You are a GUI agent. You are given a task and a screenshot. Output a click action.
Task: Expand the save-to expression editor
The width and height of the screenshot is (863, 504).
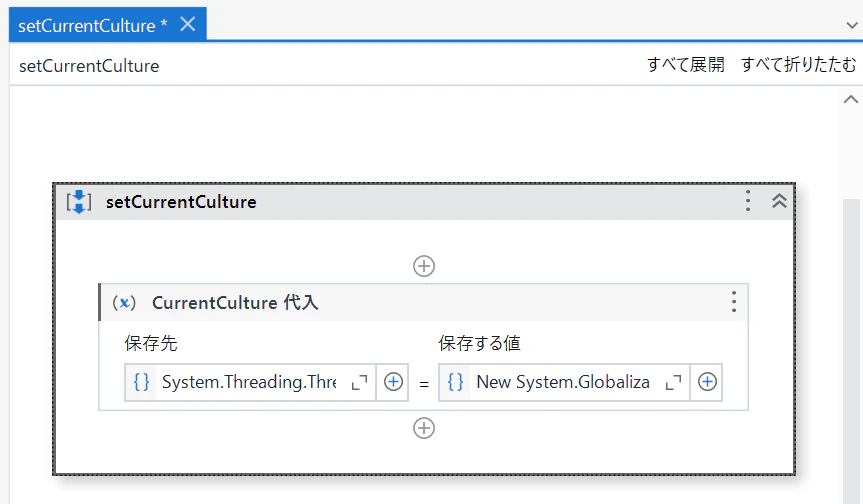[360, 382]
